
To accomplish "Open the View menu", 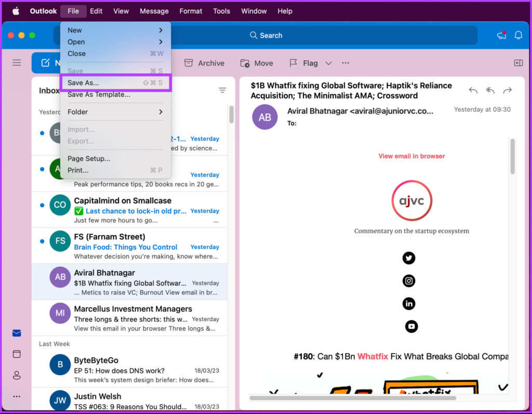I will pyautogui.click(x=121, y=11).
